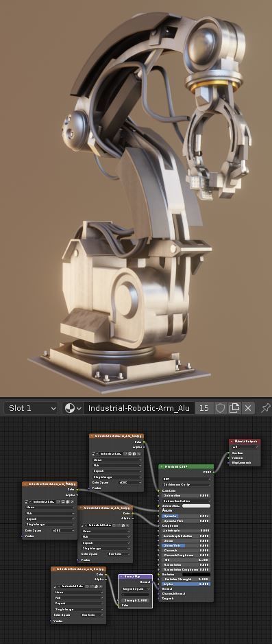
Task: Open Flat projection dropdown on leftmost Image Texture
Action: click(49, 513)
